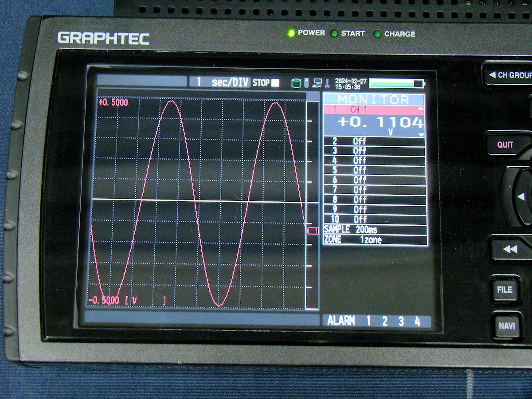
Task: Select channel 4 Off row
Action: click(x=375, y=161)
